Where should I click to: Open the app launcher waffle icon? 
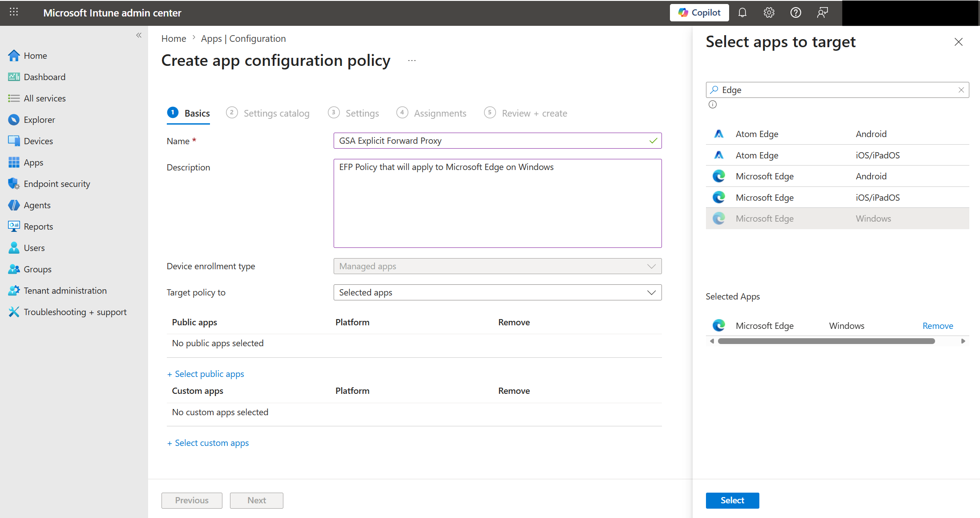(14, 12)
